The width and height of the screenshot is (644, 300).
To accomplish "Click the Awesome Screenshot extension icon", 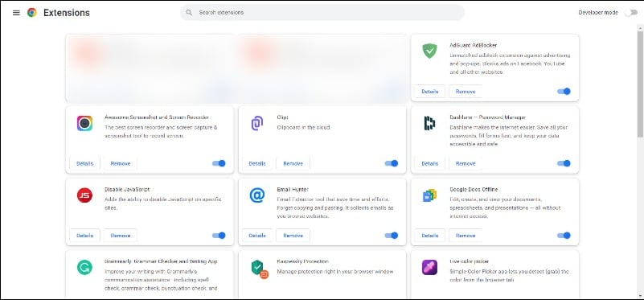I will (84, 123).
